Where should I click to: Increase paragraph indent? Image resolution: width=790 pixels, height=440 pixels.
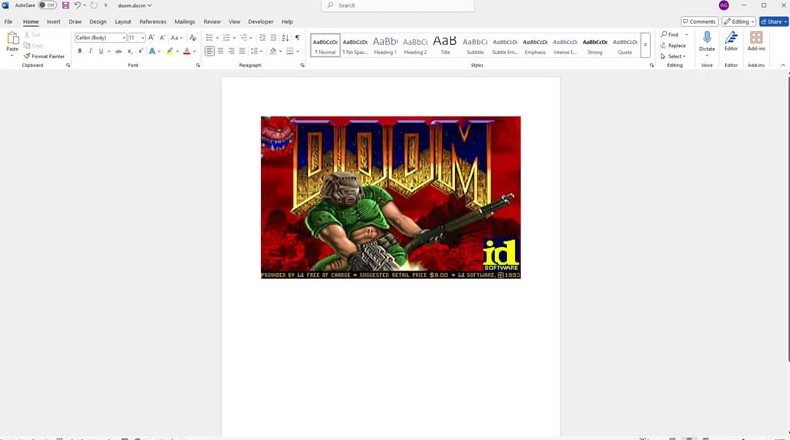coord(273,38)
